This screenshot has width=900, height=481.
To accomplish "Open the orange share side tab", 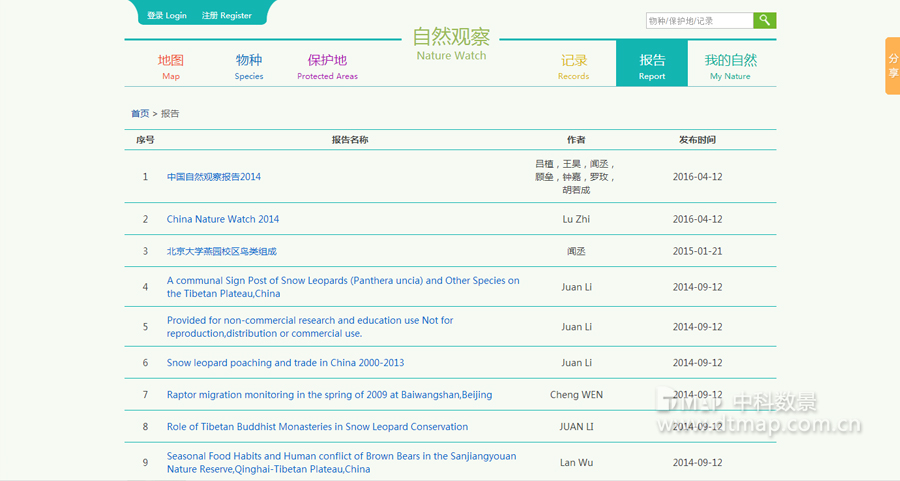I will click(x=892, y=66).
